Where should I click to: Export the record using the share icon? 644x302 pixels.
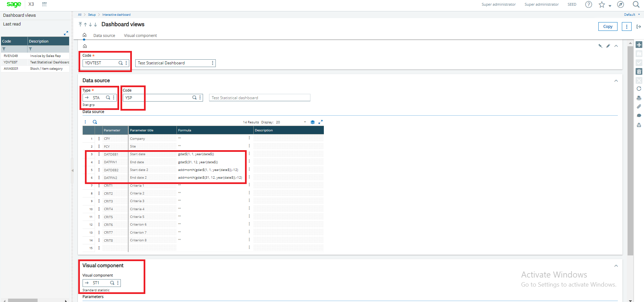coord(639,125)
